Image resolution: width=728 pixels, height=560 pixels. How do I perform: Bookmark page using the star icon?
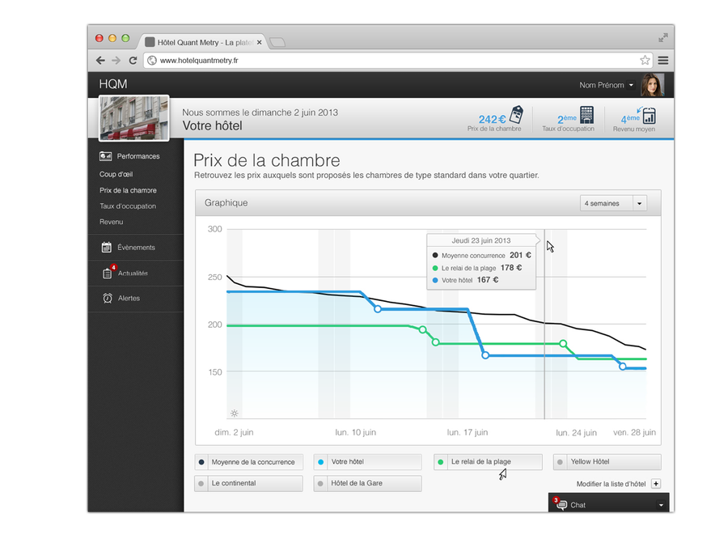(x=645, y=61)
